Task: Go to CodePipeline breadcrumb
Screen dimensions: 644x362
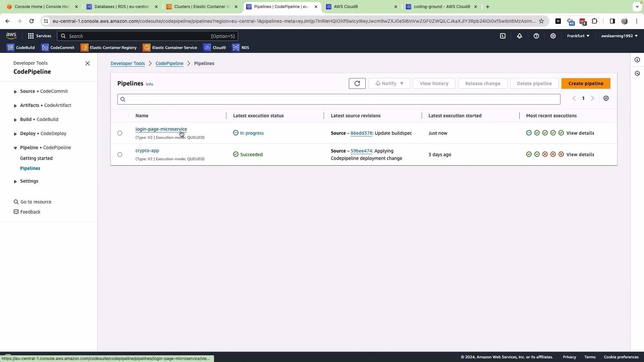Action: click(x=169, y=64)
